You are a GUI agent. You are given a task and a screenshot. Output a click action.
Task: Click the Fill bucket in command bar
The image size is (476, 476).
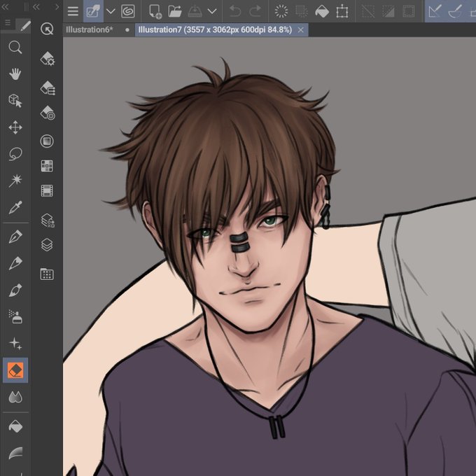point(322,11)
